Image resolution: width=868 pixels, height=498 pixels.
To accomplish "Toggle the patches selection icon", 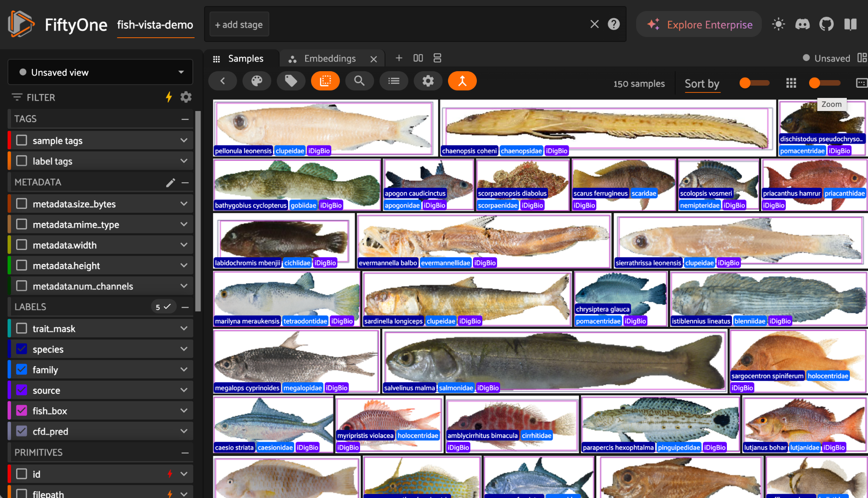I will point(325,81).
